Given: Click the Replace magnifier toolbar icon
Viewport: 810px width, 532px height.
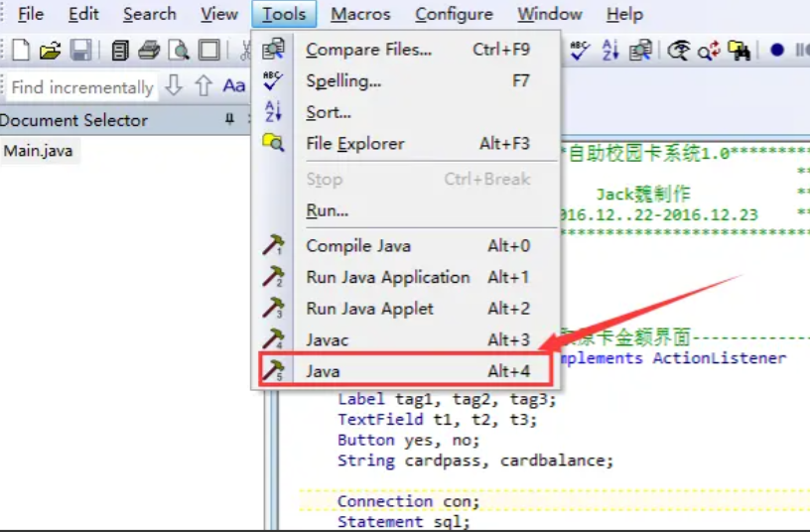Looking at the screenshot, I should tap(709, 50).
